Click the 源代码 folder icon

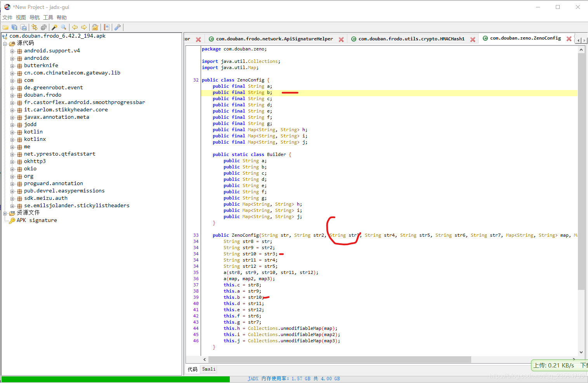coord(12,43)
